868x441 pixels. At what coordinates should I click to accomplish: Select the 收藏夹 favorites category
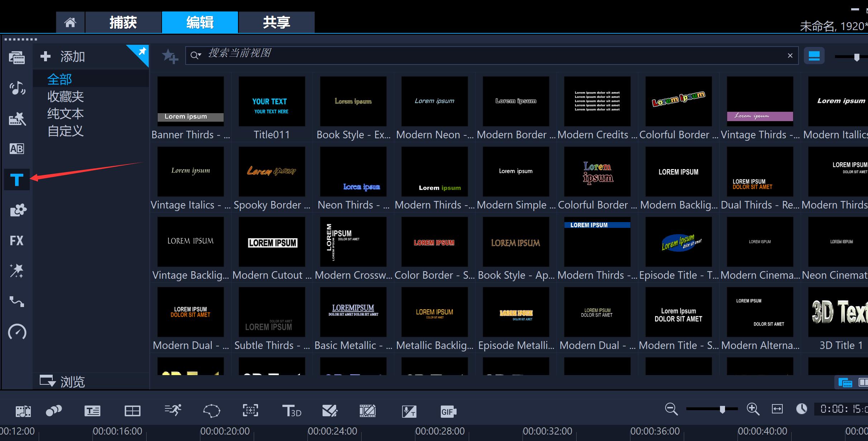tap(66, 96)
